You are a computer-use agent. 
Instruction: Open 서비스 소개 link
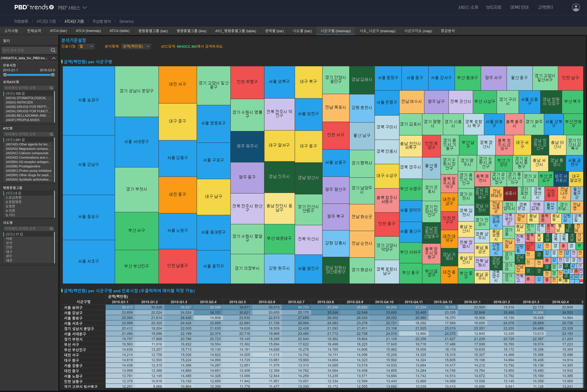(x=468, y=7)
